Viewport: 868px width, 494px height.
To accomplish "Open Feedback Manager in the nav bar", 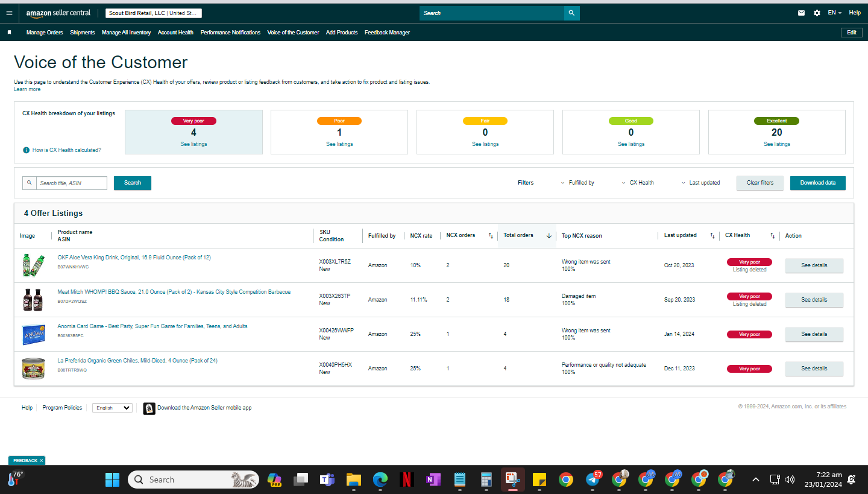I will pyautogui.click(x=387, y=33).
